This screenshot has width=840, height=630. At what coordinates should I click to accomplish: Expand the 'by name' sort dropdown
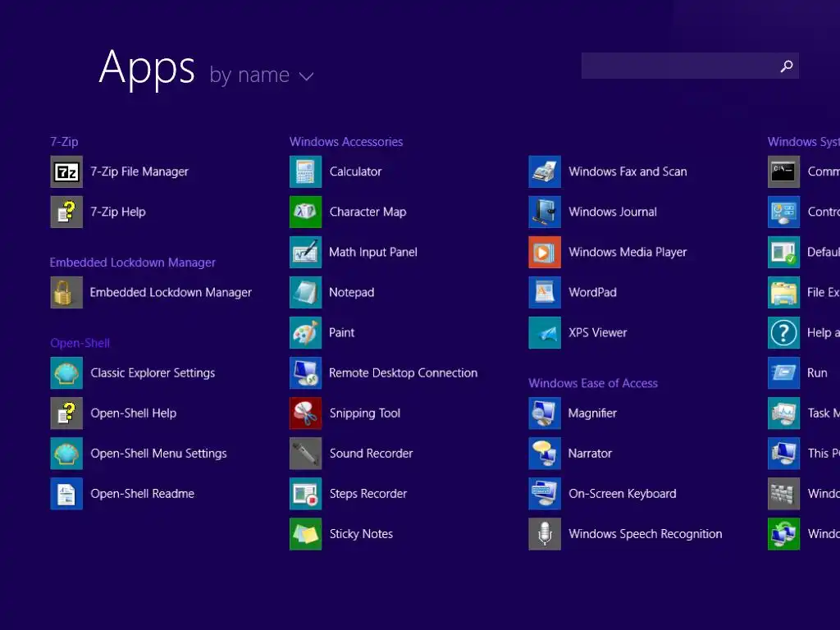click(261, 75)
